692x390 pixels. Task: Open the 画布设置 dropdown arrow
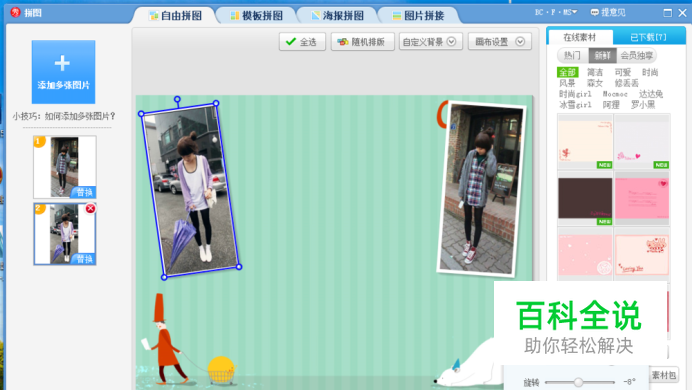(x=520, y=41)
